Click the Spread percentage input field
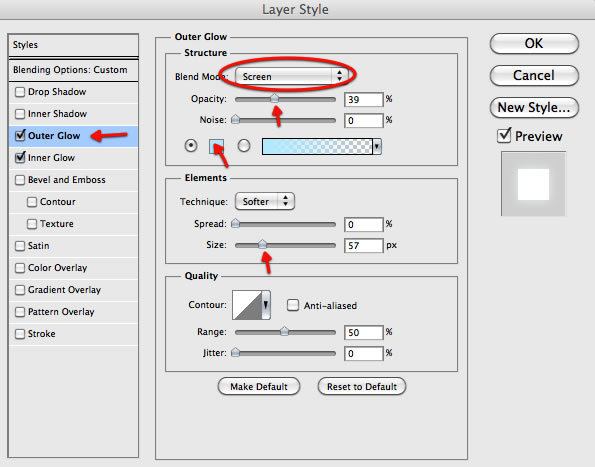This screenshot has height=467, width=595. [364, 225]
